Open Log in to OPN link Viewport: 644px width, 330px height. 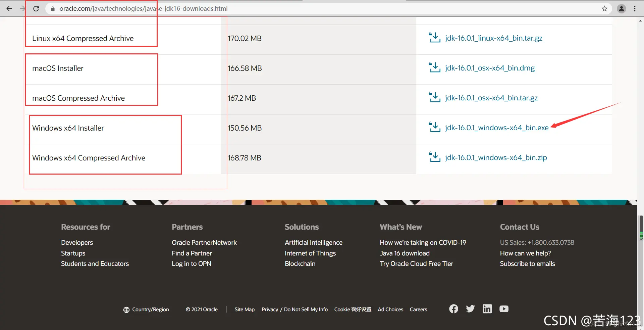click(192, 264)
